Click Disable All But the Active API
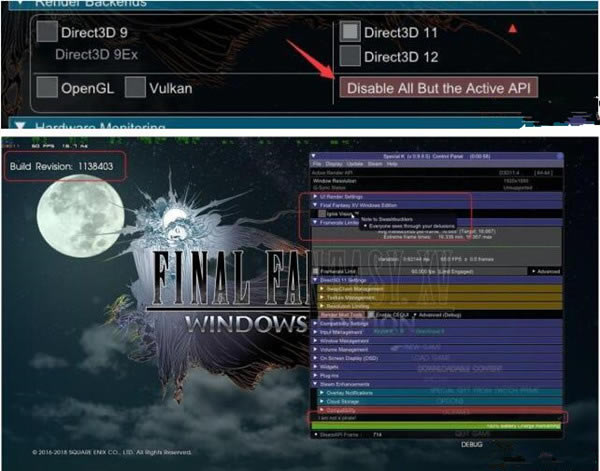 tap(437, 87)
